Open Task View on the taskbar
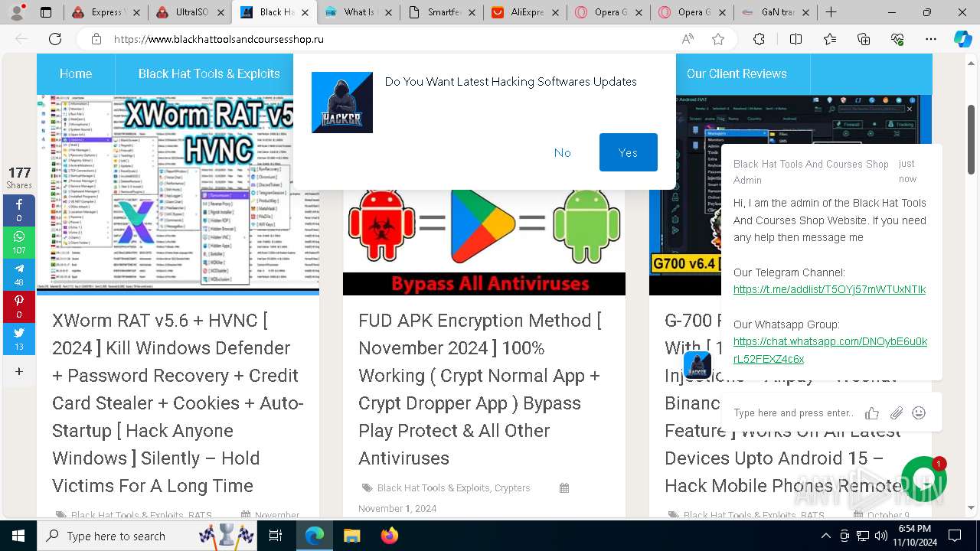Screen dimensions: 980x551 [276, 536]
